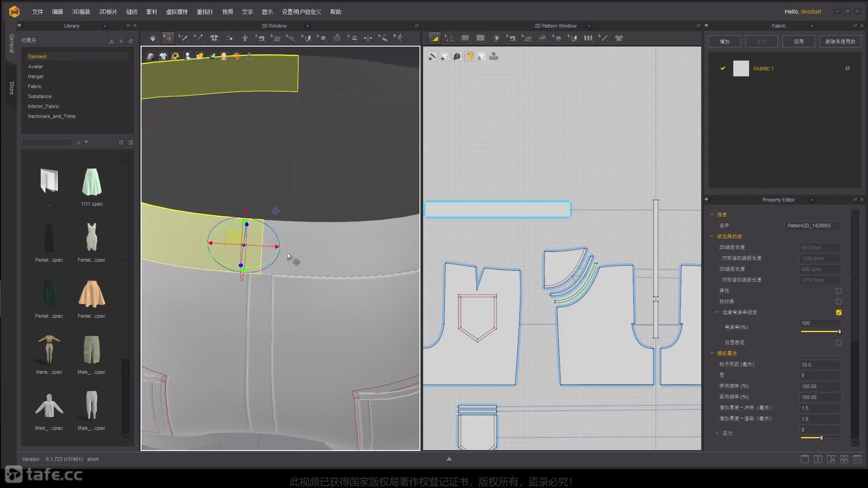Toggle avatar display icon in 3D view

point(187,56)
